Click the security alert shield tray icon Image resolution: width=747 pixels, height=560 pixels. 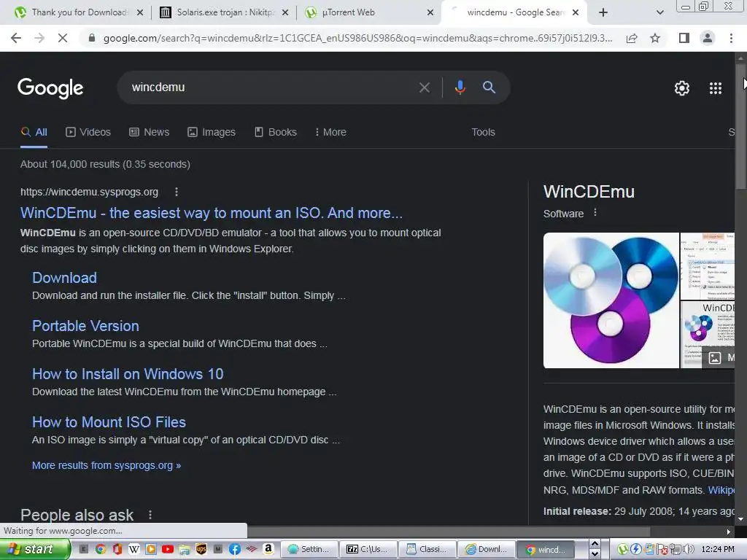pos(662,549)
